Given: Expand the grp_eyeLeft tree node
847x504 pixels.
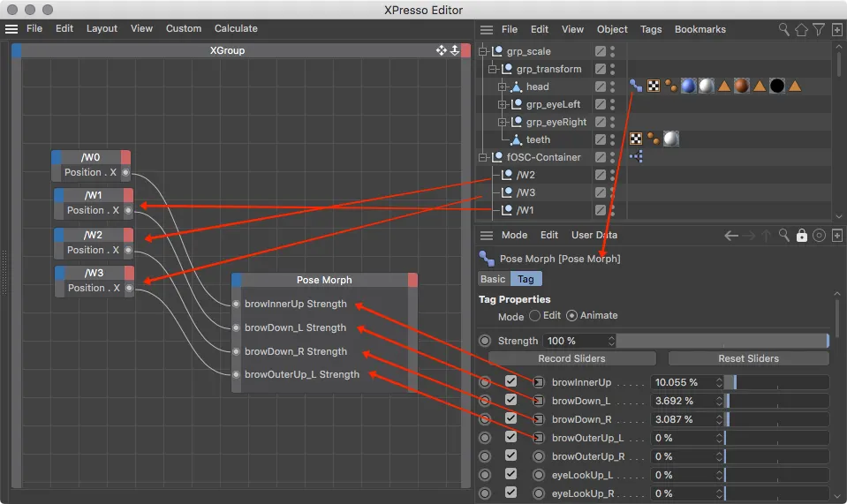Looking at the screenshot, I should click(x=502, y=104).
